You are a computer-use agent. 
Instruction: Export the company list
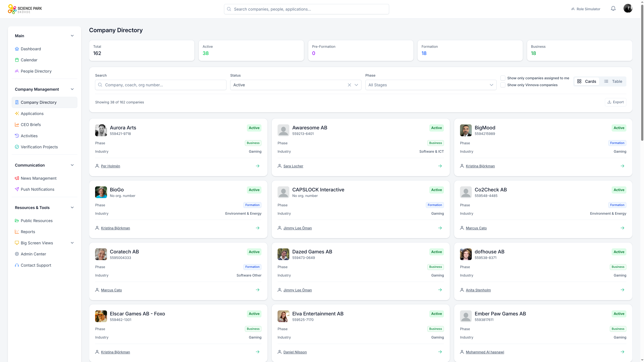(x=615, y=102)
